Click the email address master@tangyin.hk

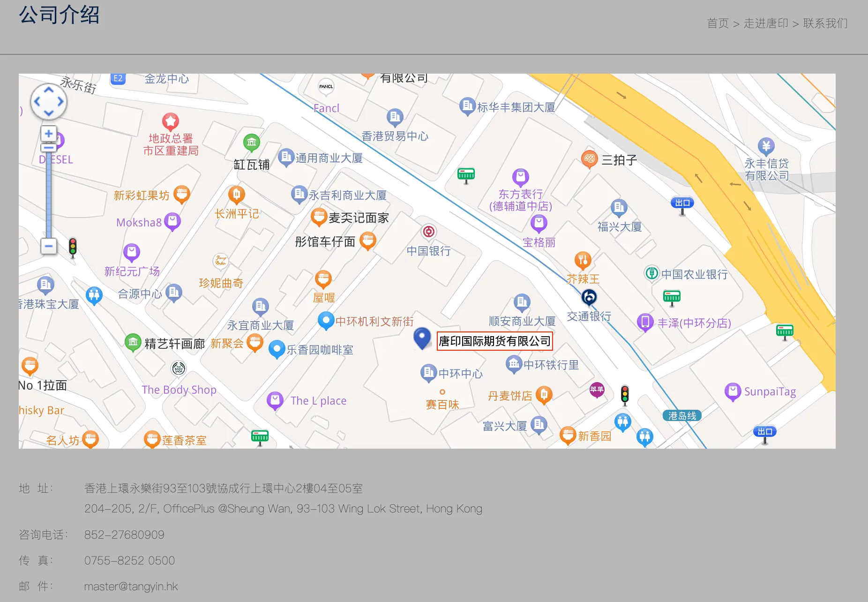tap(131, 587)
